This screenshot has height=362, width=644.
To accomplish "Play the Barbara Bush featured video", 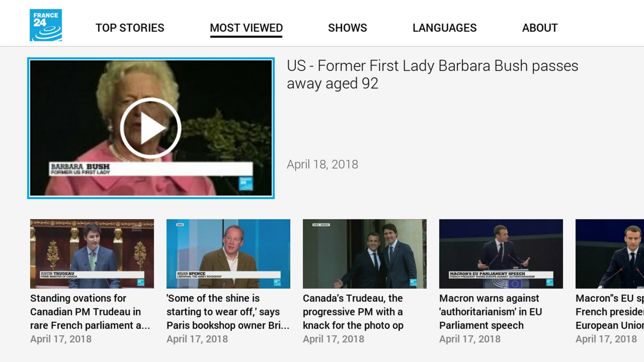I will coord(151,128).
